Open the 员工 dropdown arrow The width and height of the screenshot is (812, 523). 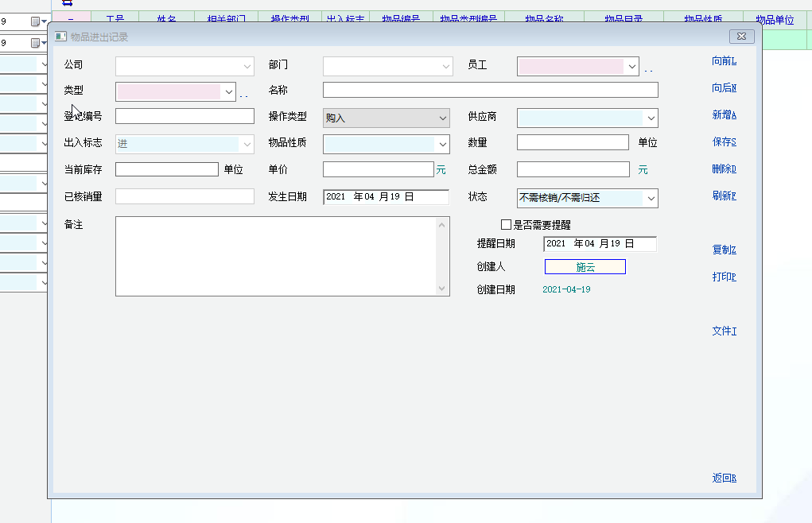click(x=632, y=67)
